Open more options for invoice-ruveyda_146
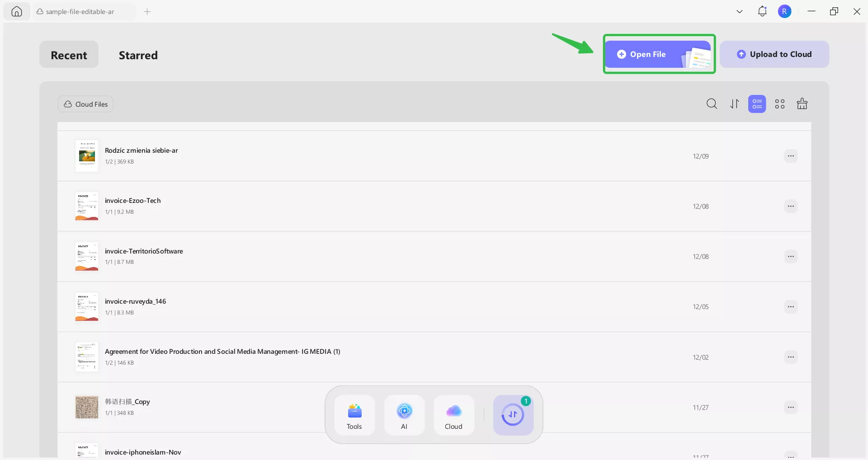Image resolution: width=868 pixels, height=460 pixels. (x=791, y=306)
